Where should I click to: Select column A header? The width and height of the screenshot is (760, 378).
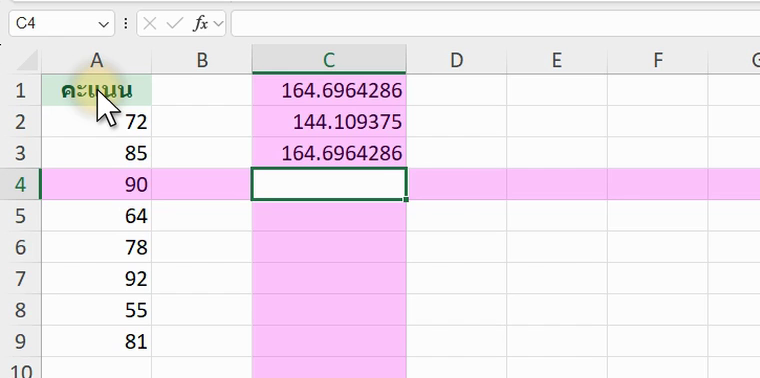96,60
